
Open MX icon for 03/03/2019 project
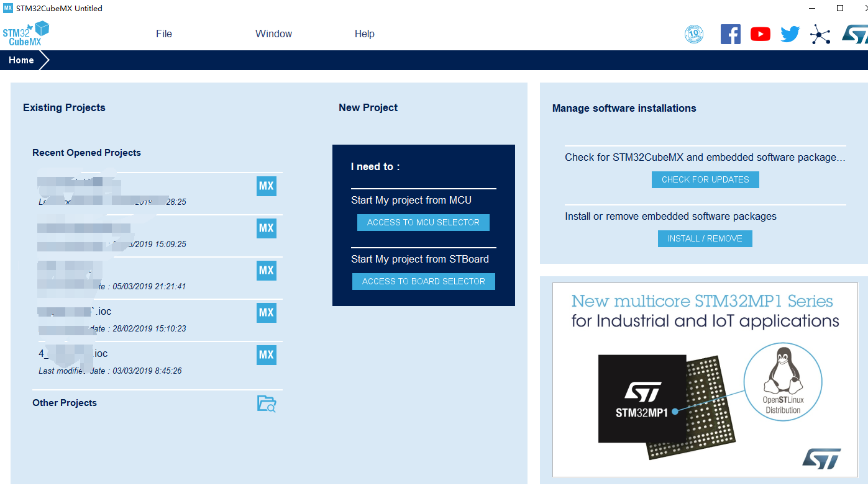pyautogui.click(x=267, y=355)
